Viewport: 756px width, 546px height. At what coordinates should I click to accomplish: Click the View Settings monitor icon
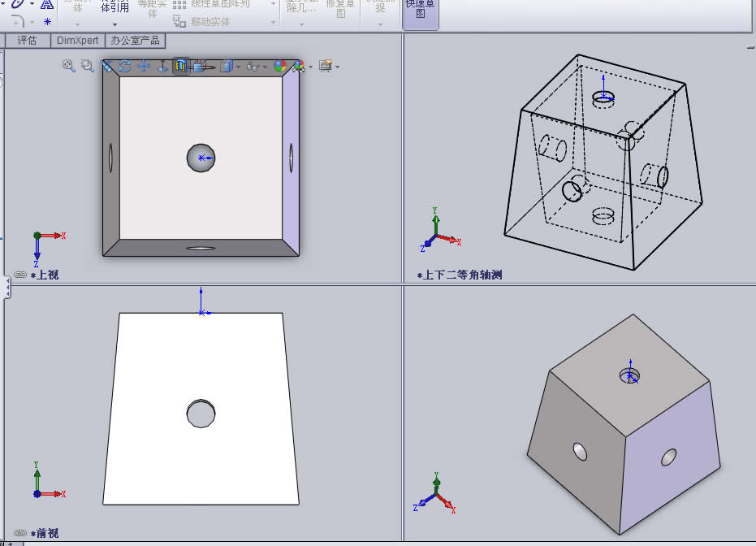pos(326,66)
